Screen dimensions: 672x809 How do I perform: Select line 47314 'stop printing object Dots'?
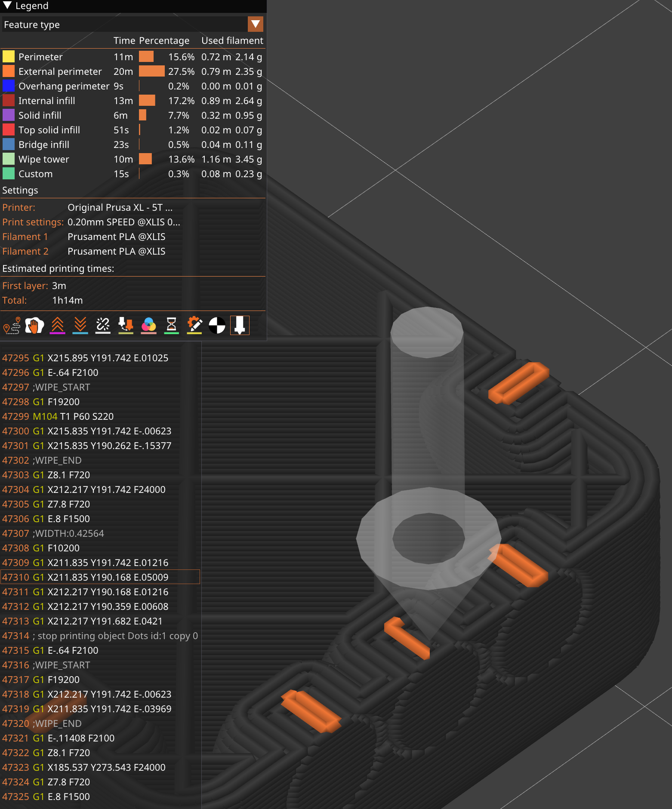[x=100, y=636]
